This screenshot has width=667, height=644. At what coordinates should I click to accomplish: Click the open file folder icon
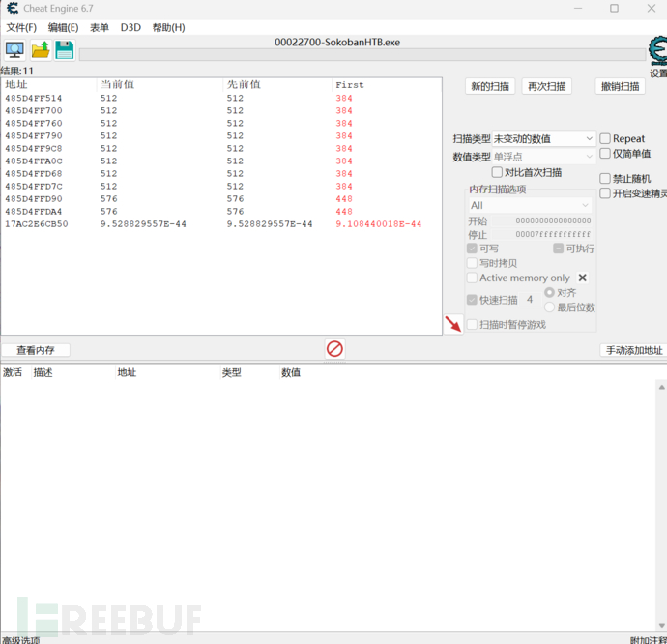coord(41,50)
